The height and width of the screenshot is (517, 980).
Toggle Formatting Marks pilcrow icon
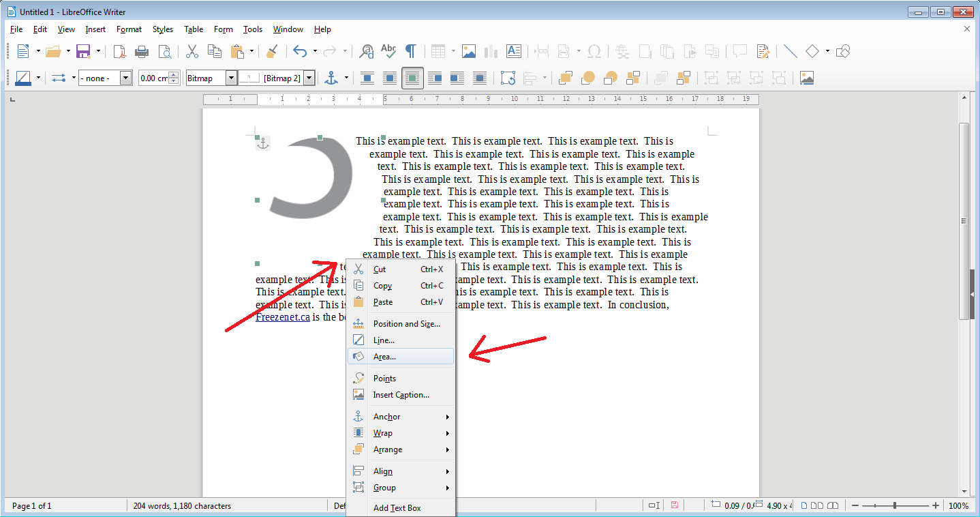click(410, 51)
